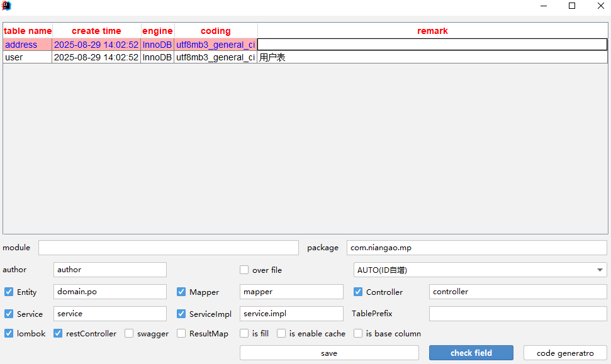Click the engine column header
This screenshot has width=611, height=364.
point(157,31)
